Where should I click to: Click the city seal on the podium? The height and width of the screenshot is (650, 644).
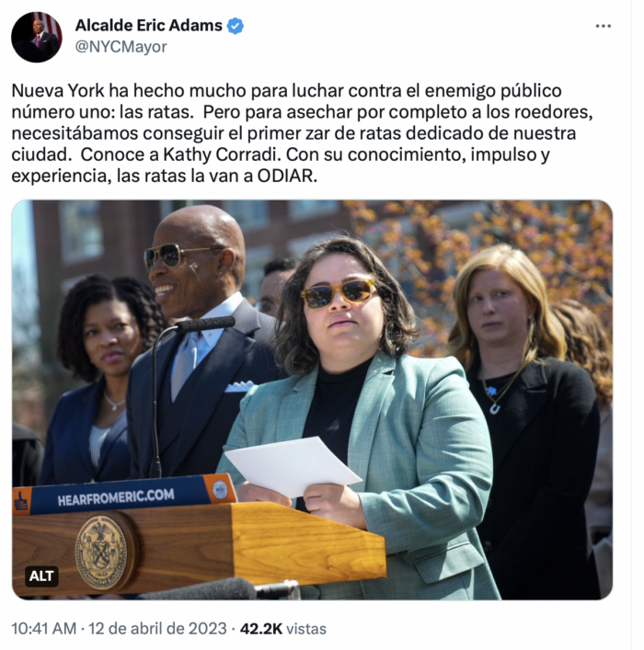(x=102, y=553)
